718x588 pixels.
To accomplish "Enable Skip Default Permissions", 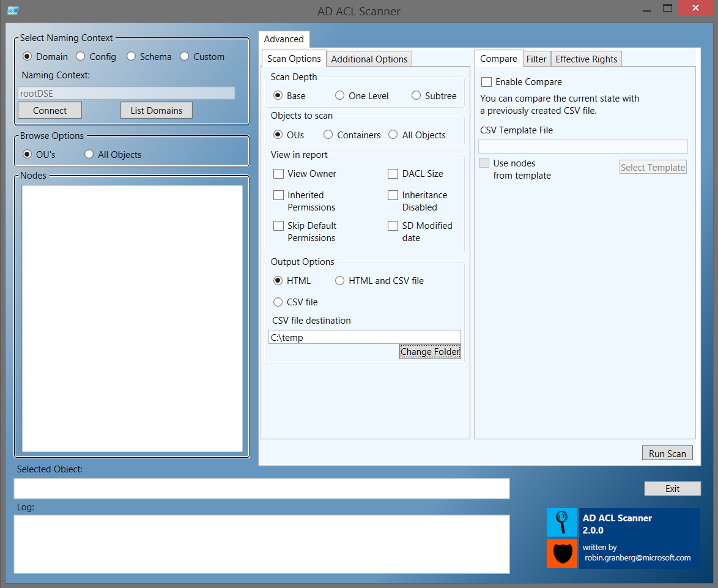I will (x=279, y=226).
